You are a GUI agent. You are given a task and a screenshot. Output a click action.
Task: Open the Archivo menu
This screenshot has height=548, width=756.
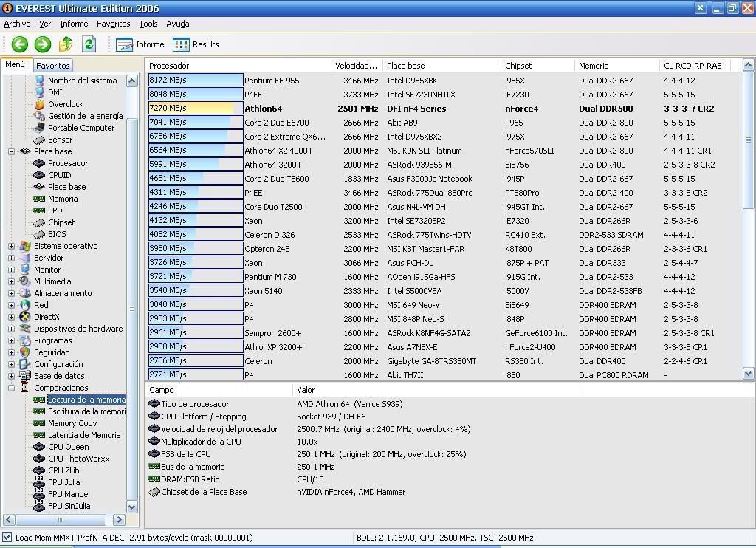18,24
